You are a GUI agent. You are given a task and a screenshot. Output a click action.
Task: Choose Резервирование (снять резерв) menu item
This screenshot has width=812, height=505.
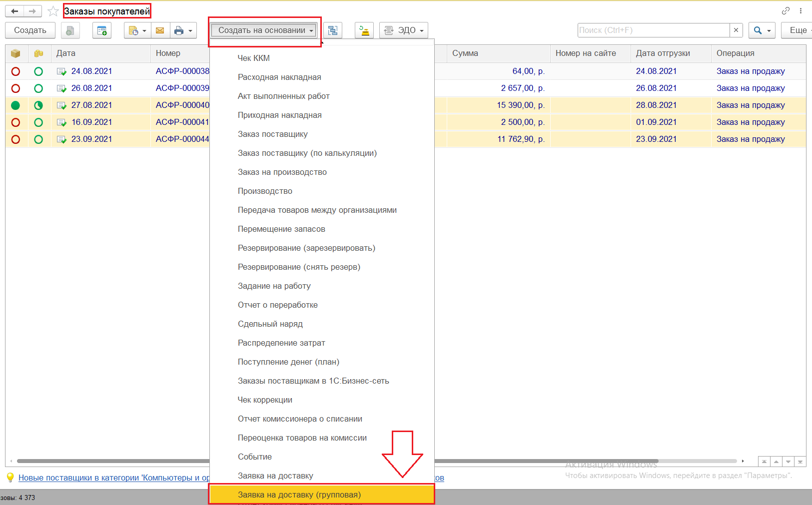click(322, 267)
